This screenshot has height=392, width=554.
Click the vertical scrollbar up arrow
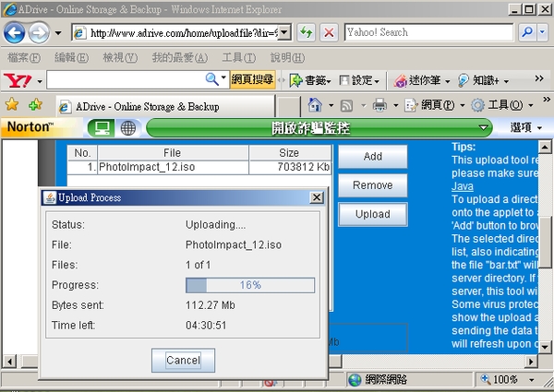[545, 147]
